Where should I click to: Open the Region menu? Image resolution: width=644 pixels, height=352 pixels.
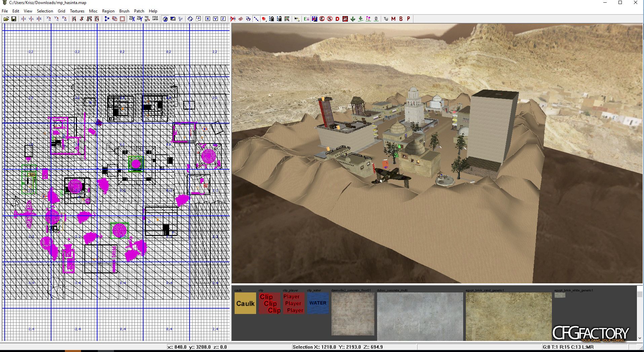pos(108,11)
